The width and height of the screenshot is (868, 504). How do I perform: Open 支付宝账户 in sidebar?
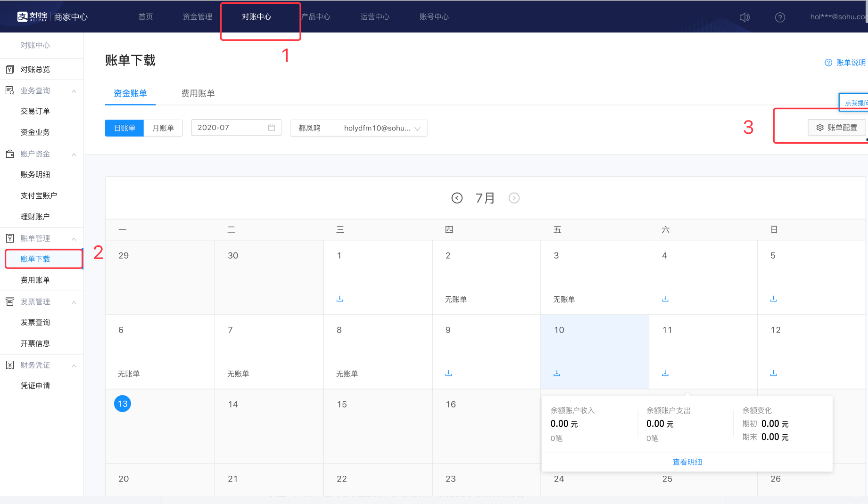click(39, 195)
